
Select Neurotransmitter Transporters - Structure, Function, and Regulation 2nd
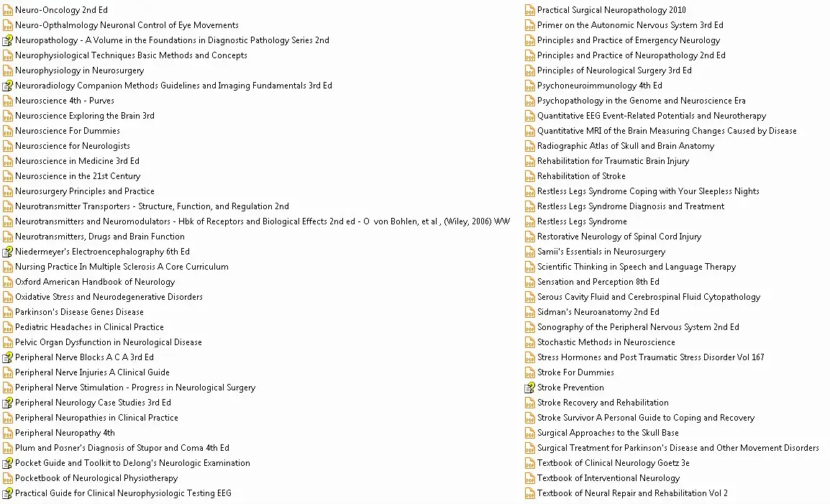[x=152, y=206]
